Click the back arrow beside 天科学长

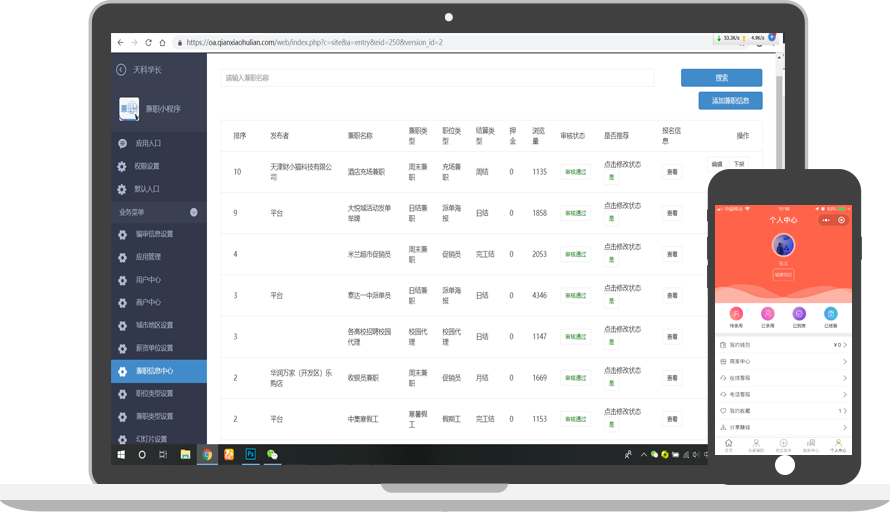[x=121, y=70]
